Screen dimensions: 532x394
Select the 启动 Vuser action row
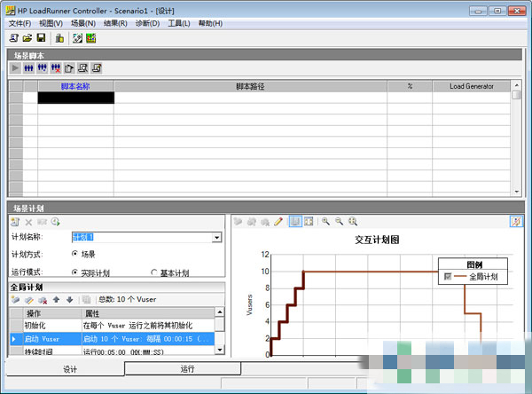click(x=113, y=339)
